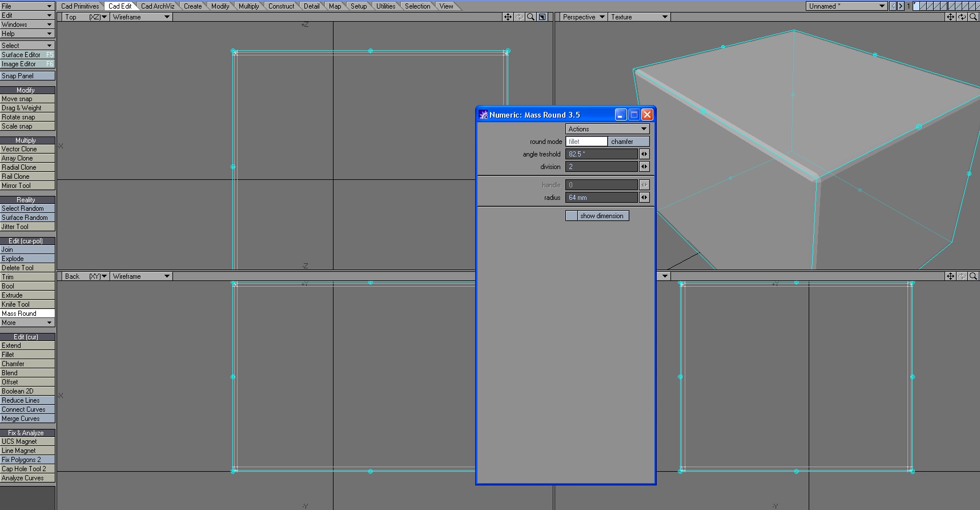The width and height of the screenshot is (980, 510).
Task: Switch to the Cad Primitives tab
Action: tap(80, 6)
